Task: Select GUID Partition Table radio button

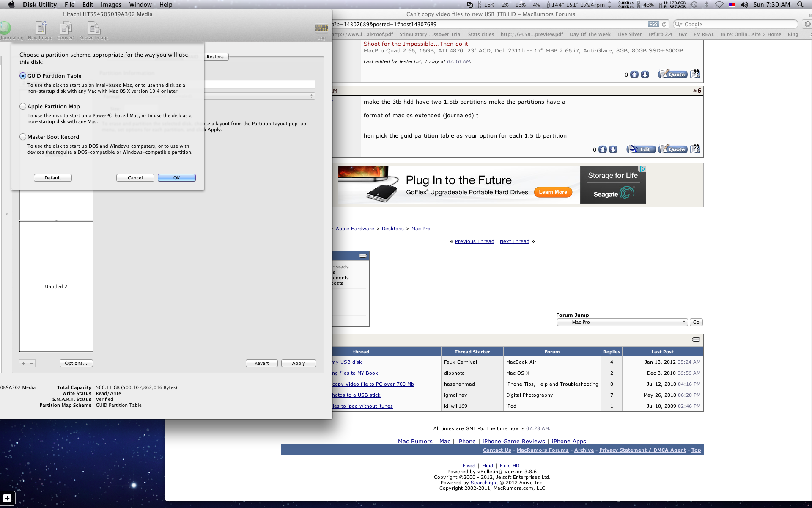Action: [23, 76]
